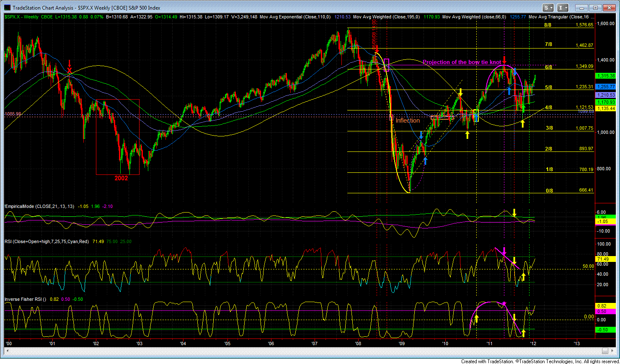Click the 1/8 level label

click(550, 169)
